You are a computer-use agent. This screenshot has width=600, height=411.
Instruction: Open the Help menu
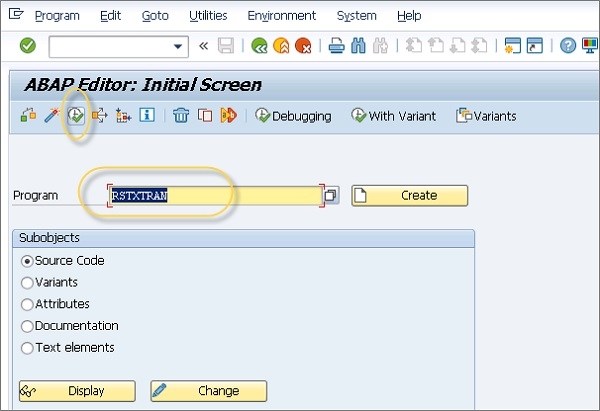(409, 16)
